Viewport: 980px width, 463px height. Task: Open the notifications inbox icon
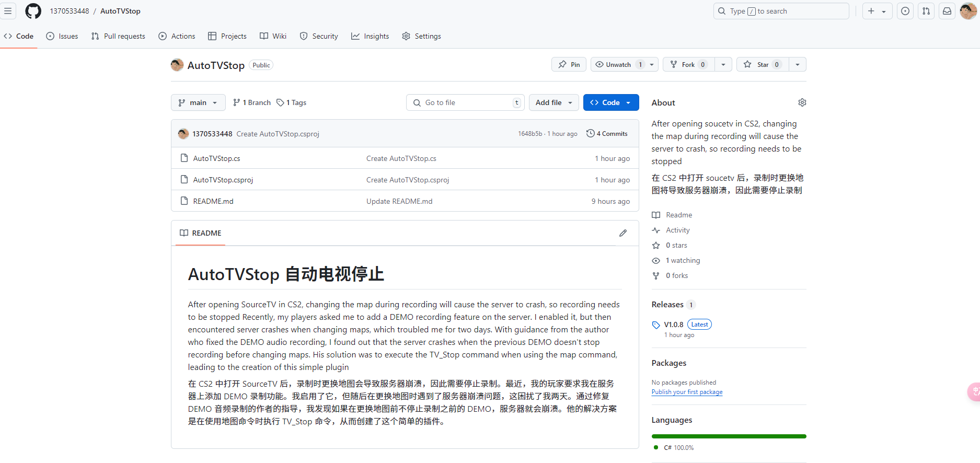tap(947, 11)
